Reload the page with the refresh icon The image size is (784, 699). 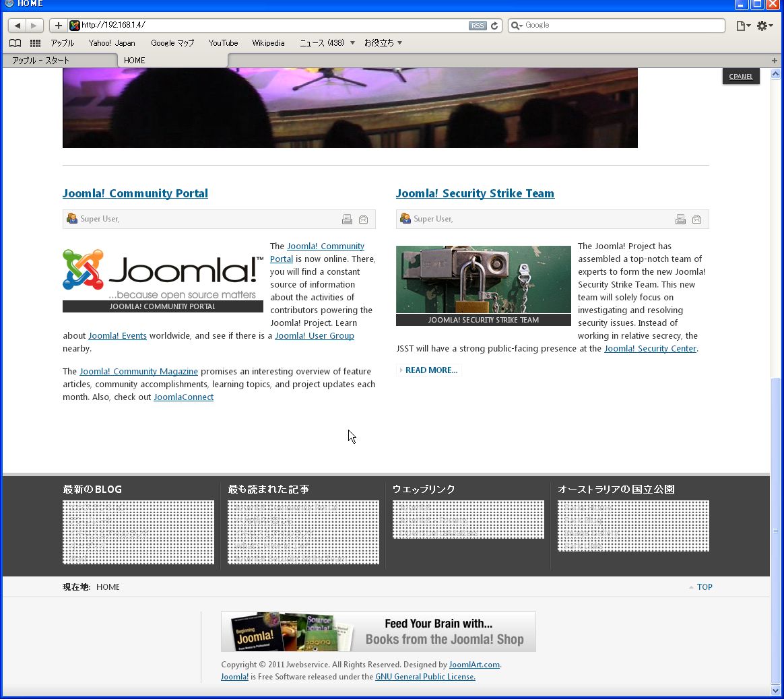click(x=494, y=26)
